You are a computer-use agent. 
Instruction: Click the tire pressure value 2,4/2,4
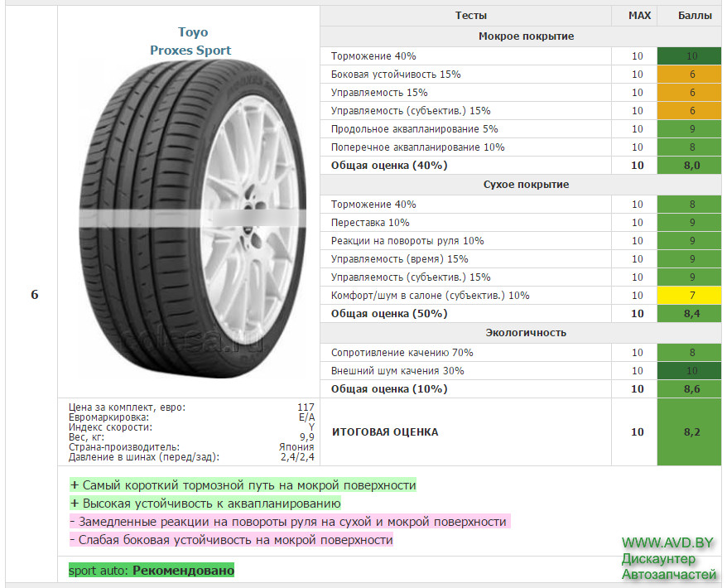pos(297,457)
